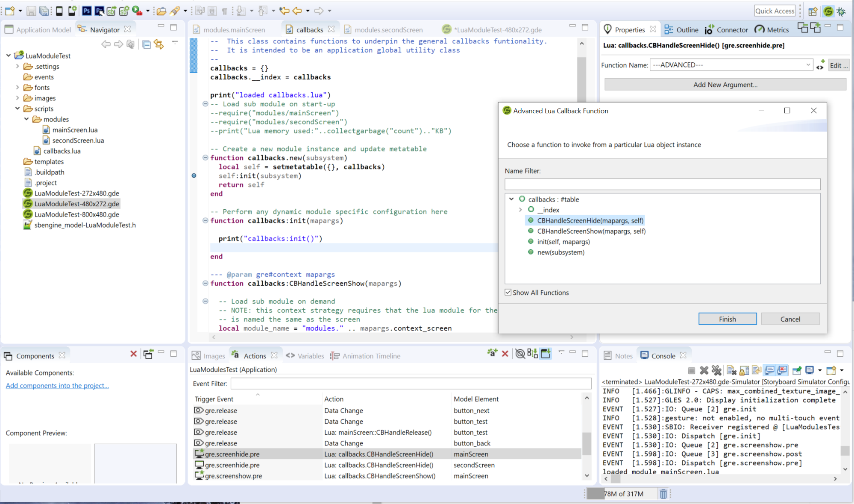Click Add components into the project link

(57, 385)
